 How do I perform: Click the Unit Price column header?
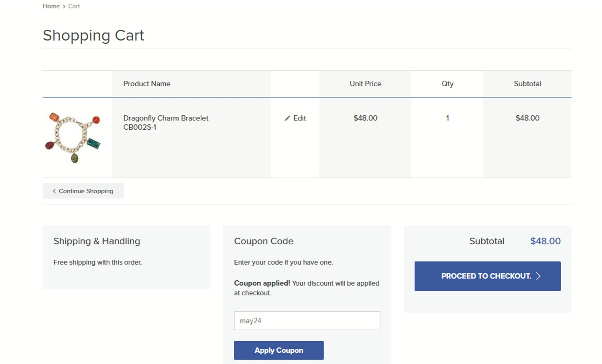pos(365,84)
